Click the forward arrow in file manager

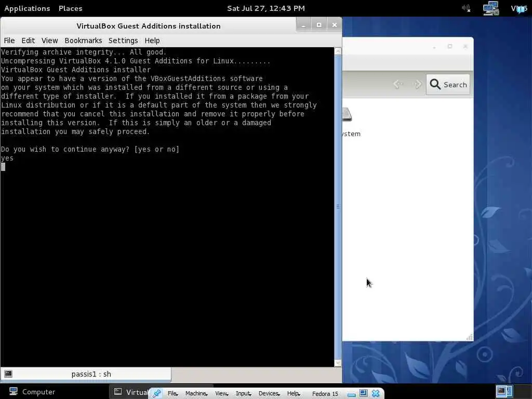click(x=417, y=84)
